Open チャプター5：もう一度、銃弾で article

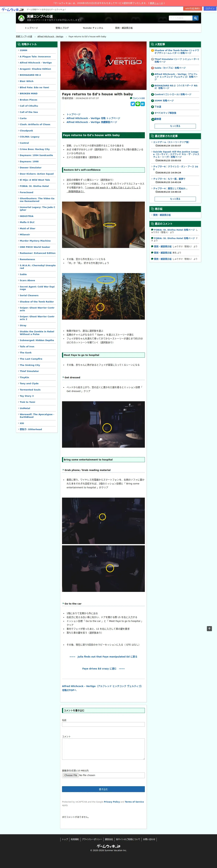(169, 179)
